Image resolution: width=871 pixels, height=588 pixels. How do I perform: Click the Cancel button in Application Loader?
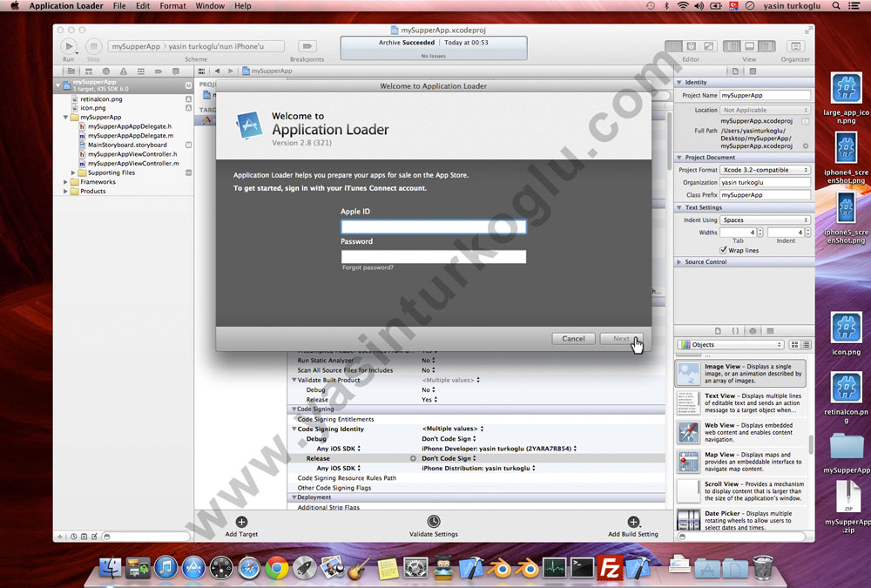tap(573, 339)
